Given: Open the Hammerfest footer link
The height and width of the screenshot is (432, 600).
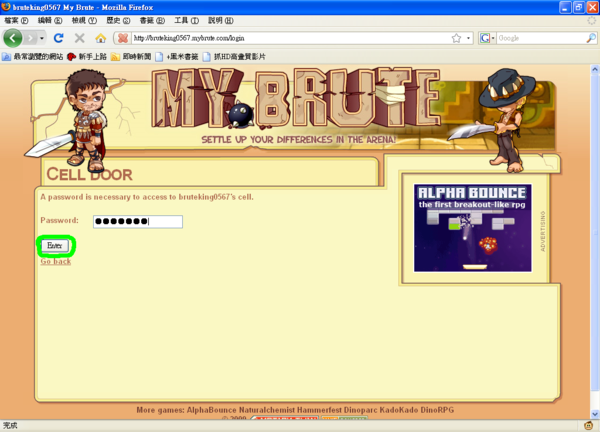Looking at the screenshot, I should [x=320, y=410].
